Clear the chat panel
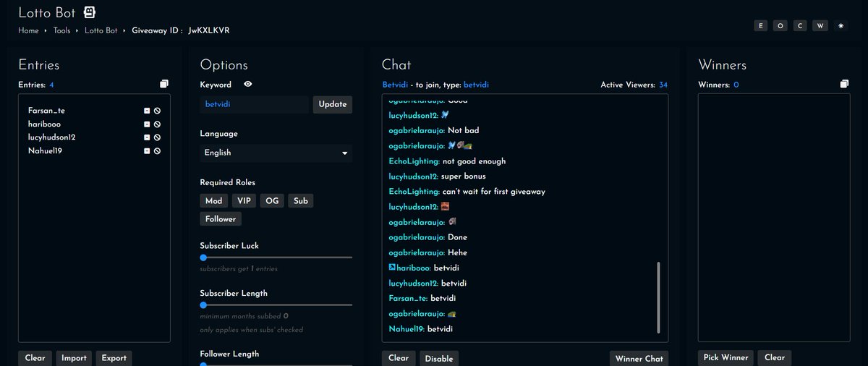The height and width of the screenshot is (366, 868). click(399, 358)
